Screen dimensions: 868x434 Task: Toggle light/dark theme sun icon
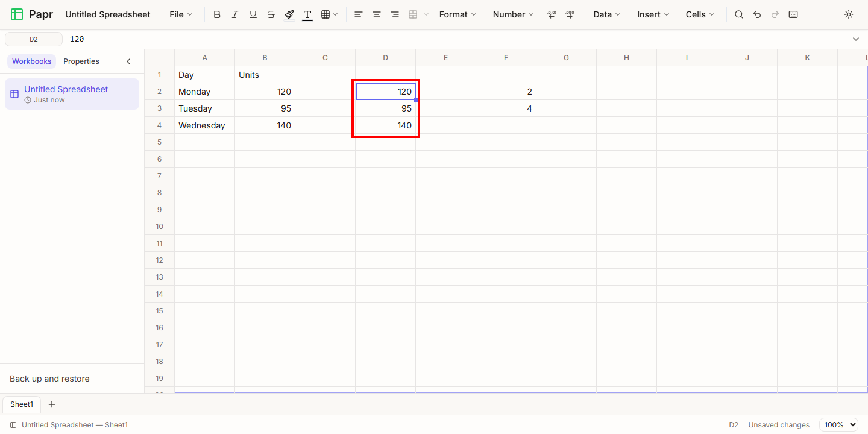pos(849,14)
